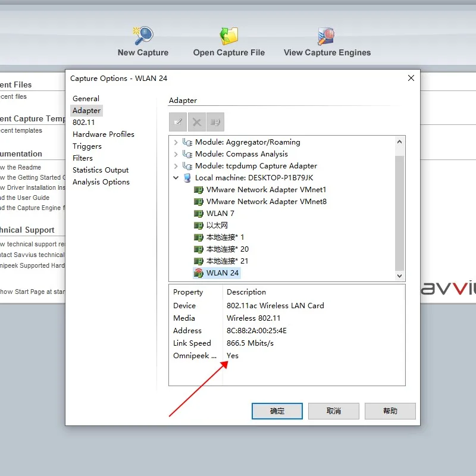Select the 本地连接* 20 row
This screenshot has height=476, width=476.
(227, 249)
